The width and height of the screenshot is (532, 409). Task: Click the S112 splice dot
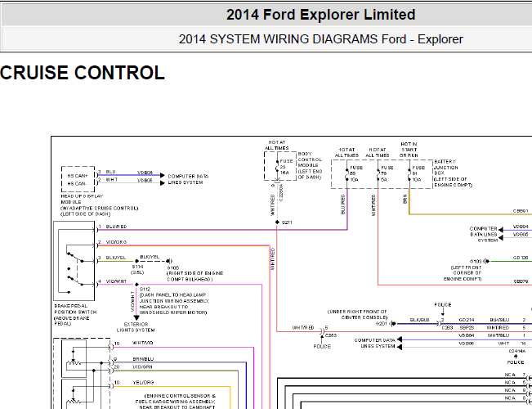(136, 285)
